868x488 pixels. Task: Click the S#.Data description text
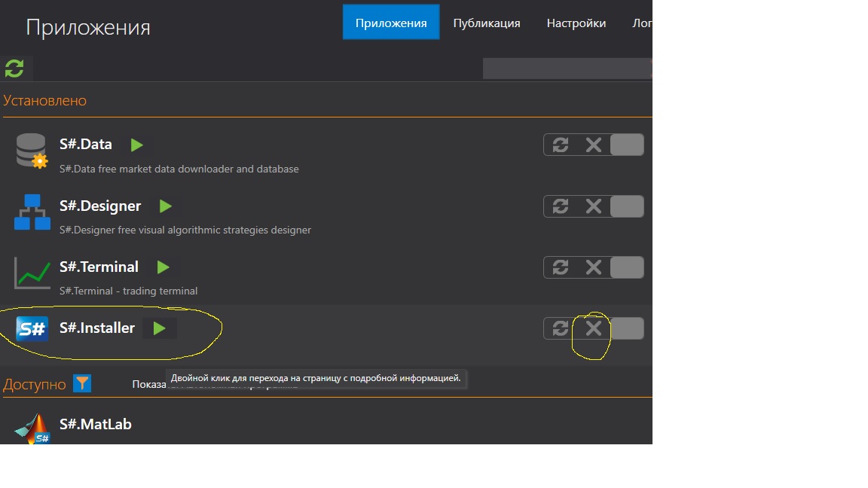[x=179, y=169]
